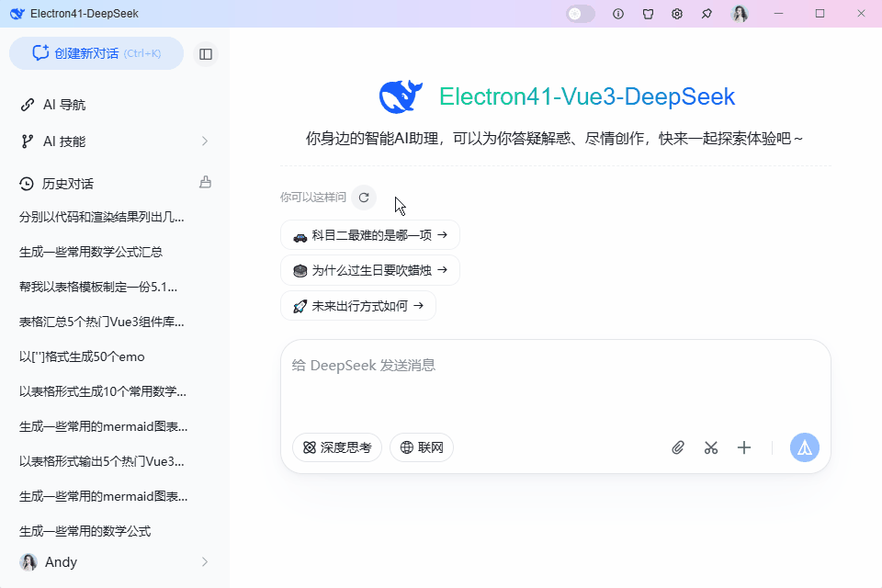882x588 pixels.
Task: Click the collapse sidebar panel icon
Action: [205, 53]
